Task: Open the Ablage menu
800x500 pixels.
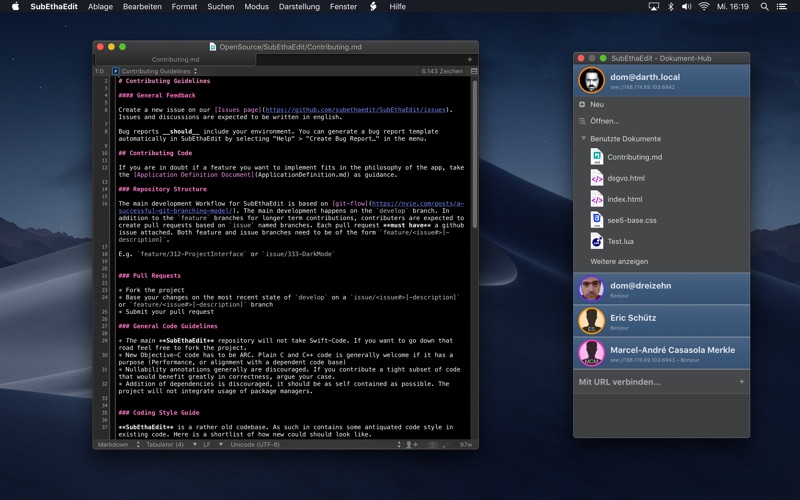Action: 100,7
